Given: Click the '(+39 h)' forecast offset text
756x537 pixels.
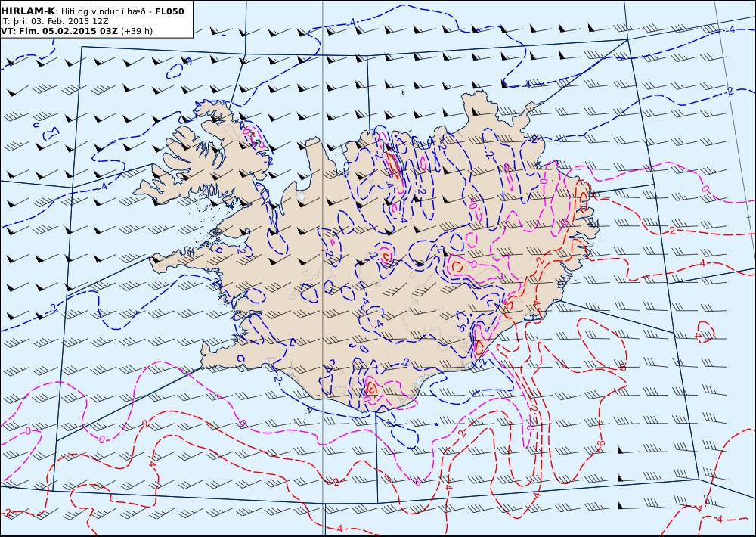Looking at the screenshot, I should click(136, 31).
